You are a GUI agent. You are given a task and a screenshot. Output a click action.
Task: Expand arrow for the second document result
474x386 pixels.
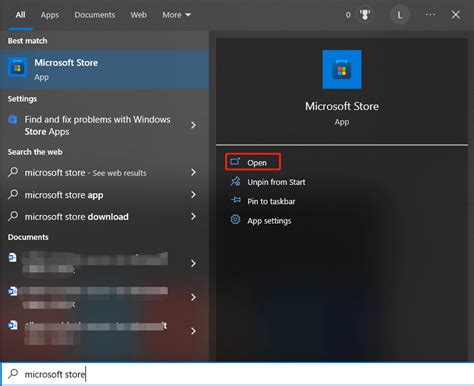tap(193, 297)
